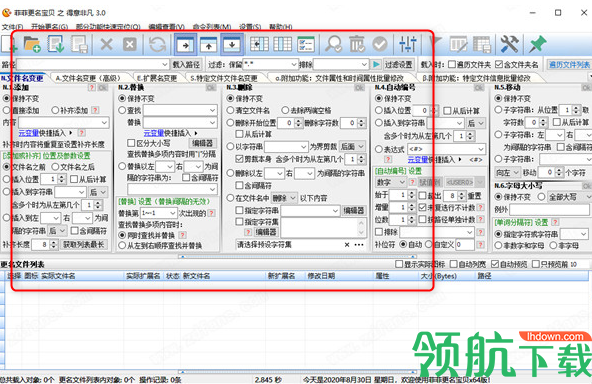Toggle the up-arrow panel layout icon
The image size is (592, 384).
(208, 45)
